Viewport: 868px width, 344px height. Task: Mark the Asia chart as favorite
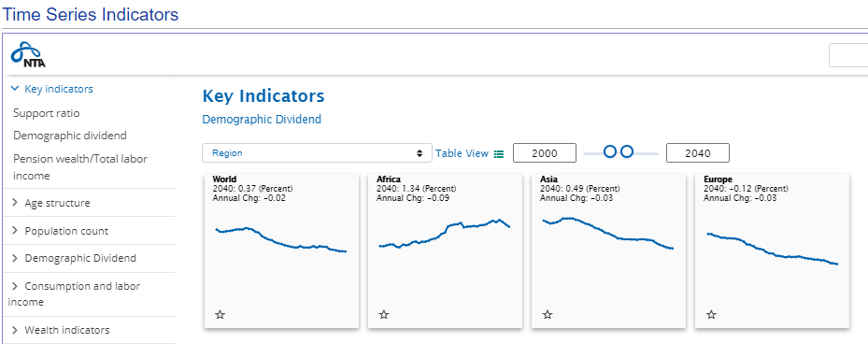[x=548, y=315]
